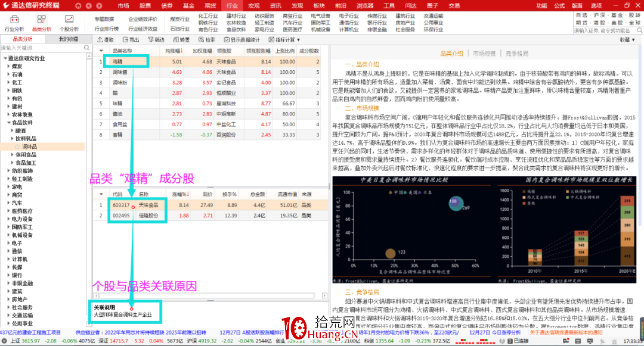Focus the keyword search input field
644x346 pixels.
coord(42,48)
